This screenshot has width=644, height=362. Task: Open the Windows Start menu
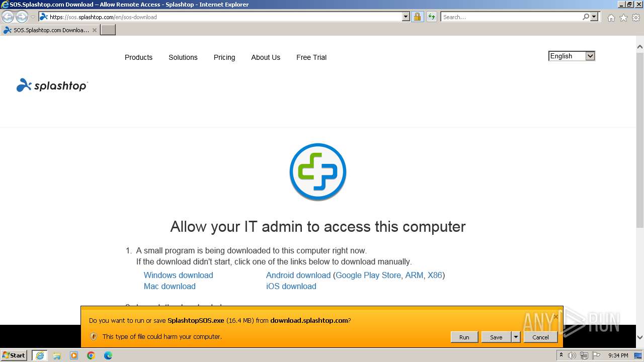point(14,355)
